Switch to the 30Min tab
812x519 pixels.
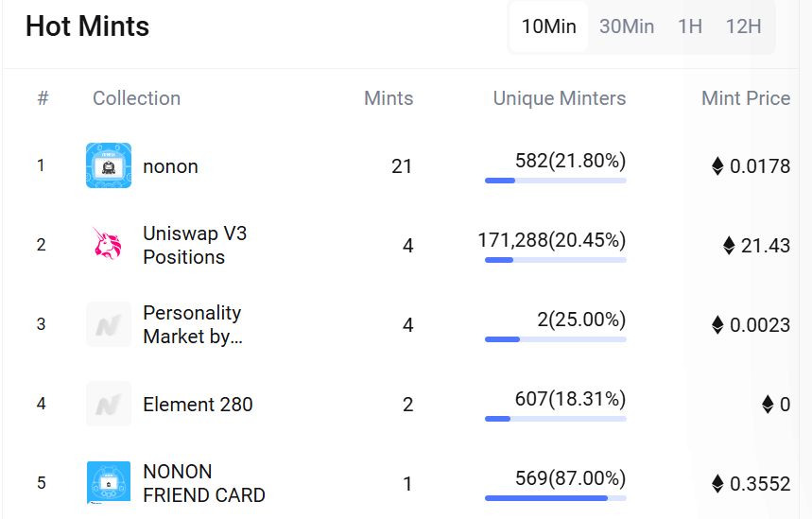click(627, 26)
